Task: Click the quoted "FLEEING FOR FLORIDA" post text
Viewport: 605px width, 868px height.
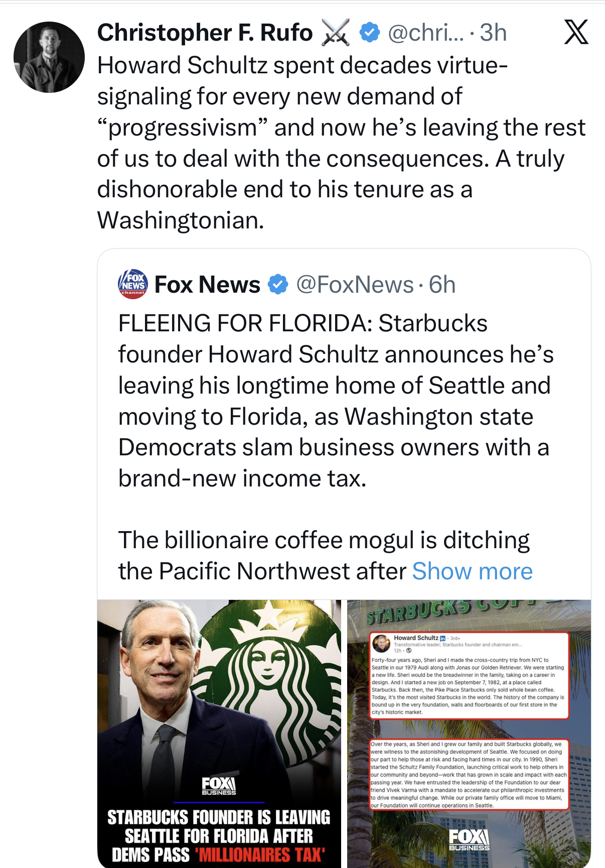Action: coord(334,401)
